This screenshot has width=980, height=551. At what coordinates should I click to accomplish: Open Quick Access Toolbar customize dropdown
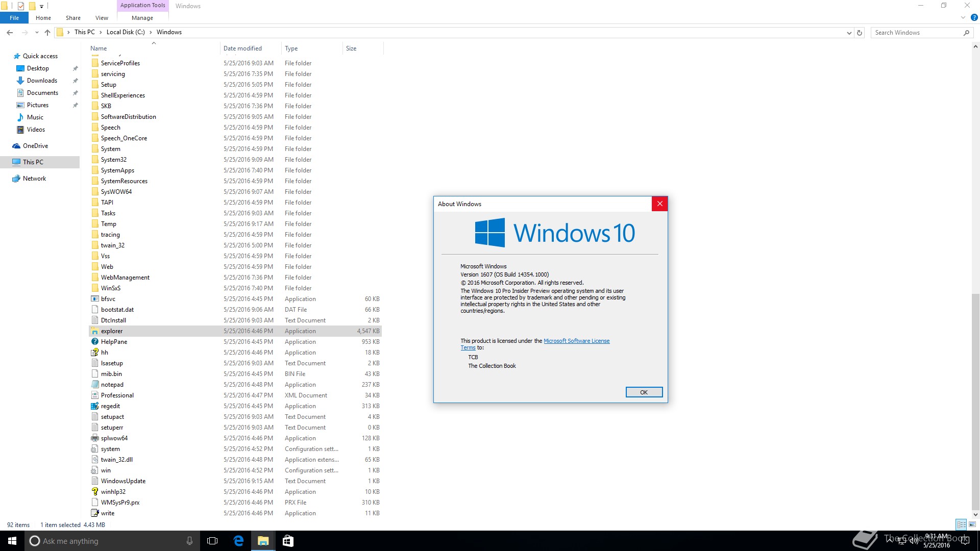click(41, 6)
